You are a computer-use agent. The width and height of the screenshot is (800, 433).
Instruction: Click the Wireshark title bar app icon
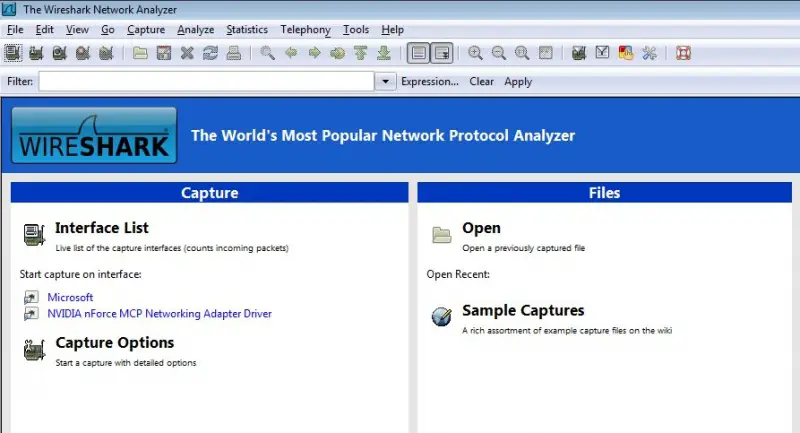click(9, 9)
